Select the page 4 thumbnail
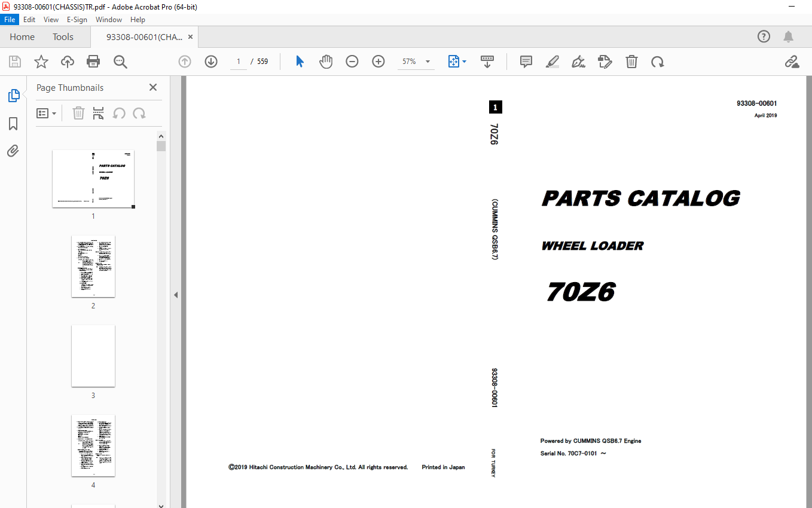The image size is (812, 508). tap(93, 445)
